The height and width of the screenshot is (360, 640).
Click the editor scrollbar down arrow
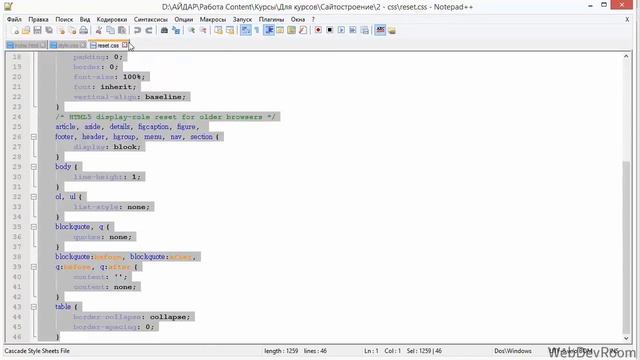626,338
